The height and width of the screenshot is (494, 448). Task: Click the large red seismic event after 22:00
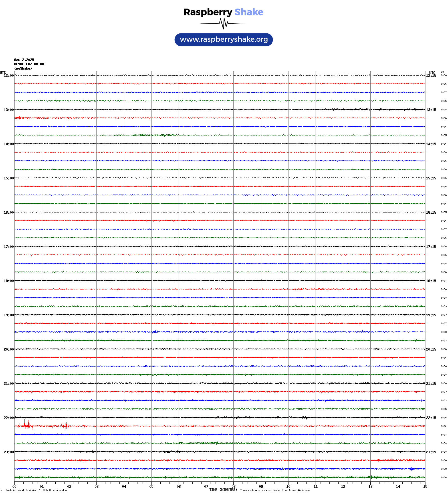point(27,425)
